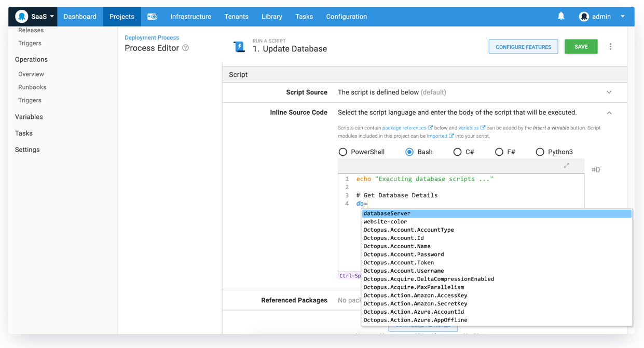644x348 pixels.
Task: Open notifications via the bell icon
Action: (x=561, y=16)
